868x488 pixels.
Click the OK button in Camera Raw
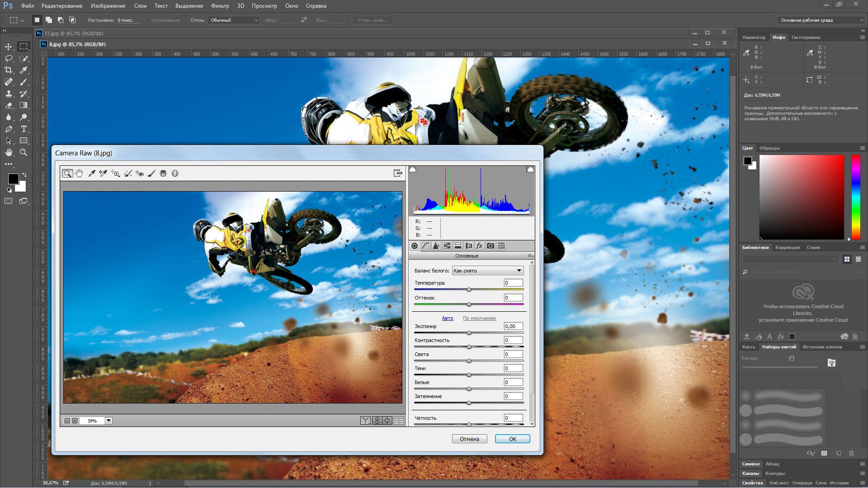pos(512,439)
